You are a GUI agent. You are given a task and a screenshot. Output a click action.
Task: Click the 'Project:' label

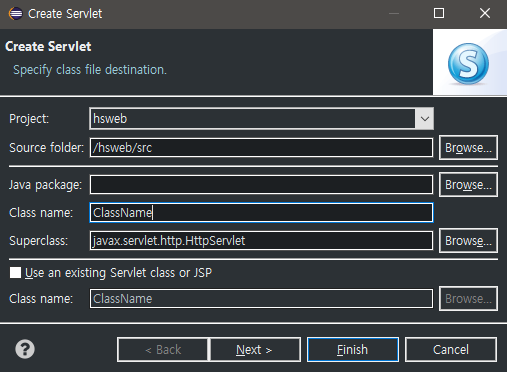[x=29, y=119]
